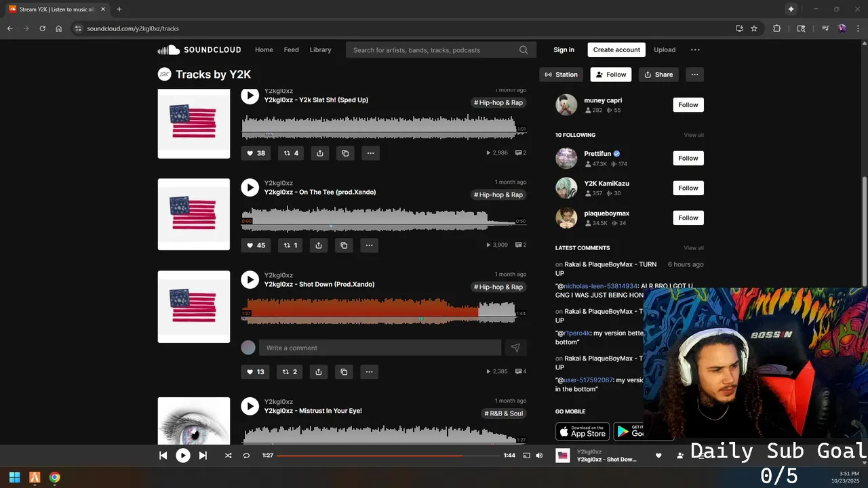The width and height of the screenshot is (868, 488).
Task: Open SoundCloud header more menu
Action: coord(695,49)
